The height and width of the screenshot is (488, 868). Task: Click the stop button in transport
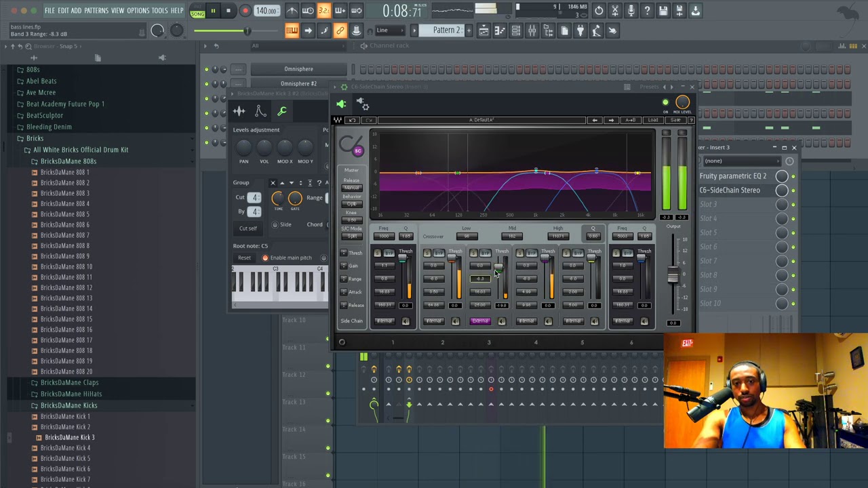click(x=229, y=11)
